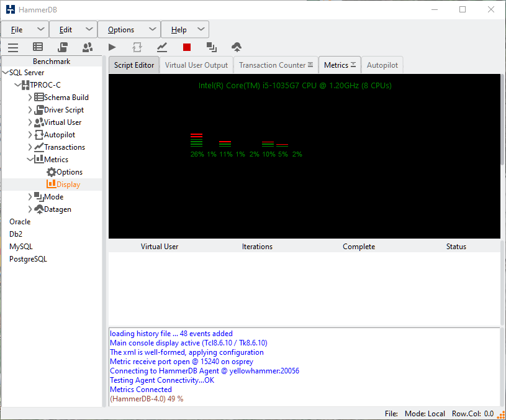
Task: Expand the Schema Build node
Action: click(x=30, y=97)
